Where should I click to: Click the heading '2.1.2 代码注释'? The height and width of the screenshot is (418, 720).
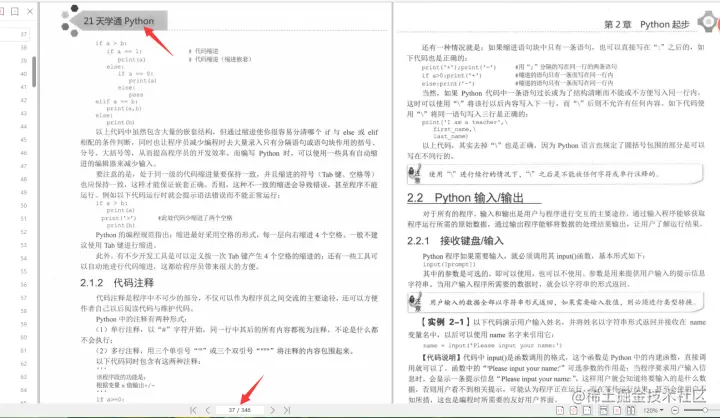click(117, 282)
